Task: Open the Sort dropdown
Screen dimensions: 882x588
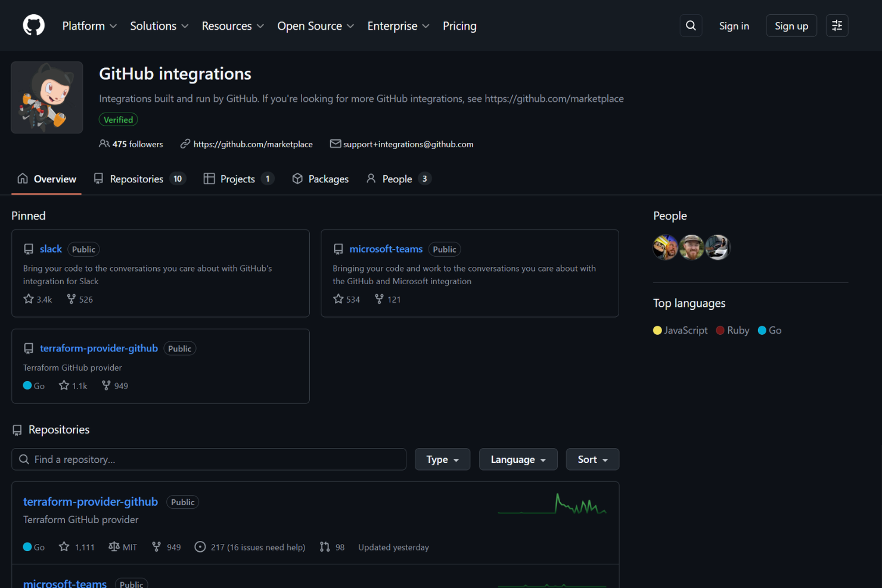Action: click(x=592, y=459)
